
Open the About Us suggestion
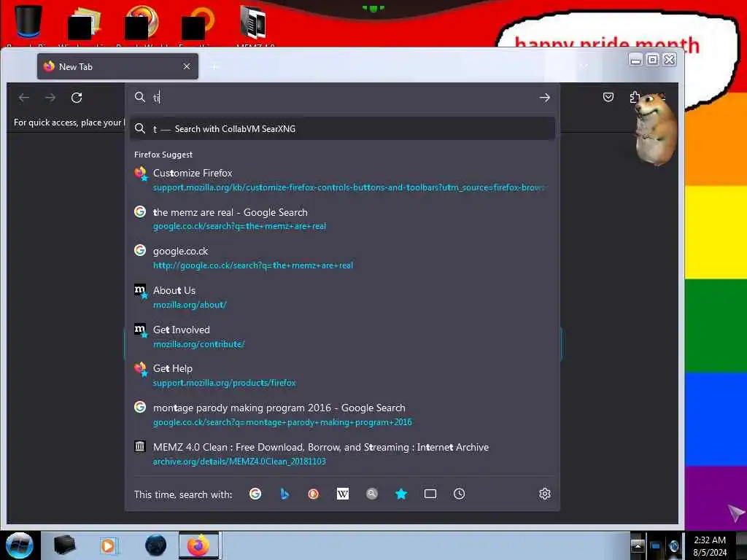click(343, 297)
